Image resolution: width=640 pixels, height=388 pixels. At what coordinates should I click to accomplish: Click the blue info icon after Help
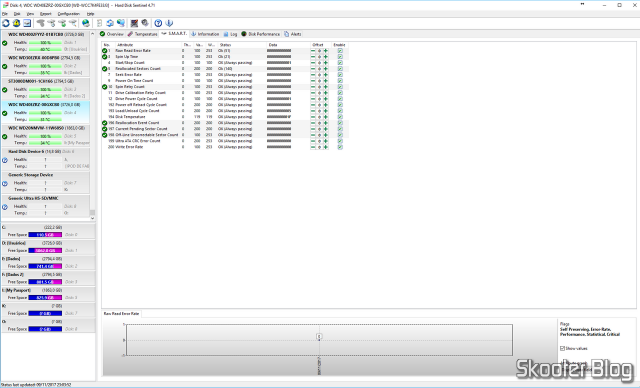[x=169, y=23]
